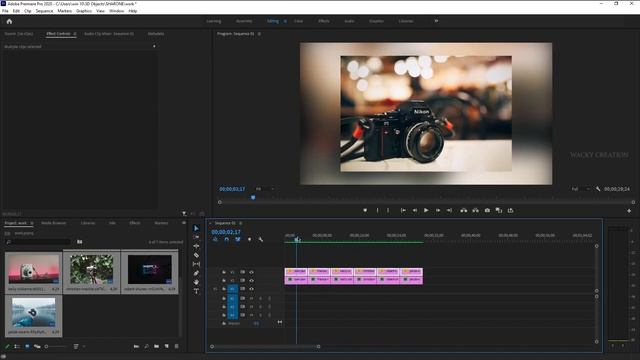The width and height of the screenshot is (640, 360).
Task: Click Comparison View button
Action: point(499,210)
